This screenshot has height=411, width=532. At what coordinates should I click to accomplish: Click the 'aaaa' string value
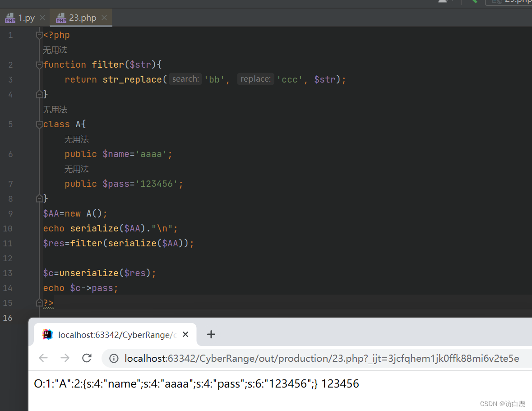[151, 154]
